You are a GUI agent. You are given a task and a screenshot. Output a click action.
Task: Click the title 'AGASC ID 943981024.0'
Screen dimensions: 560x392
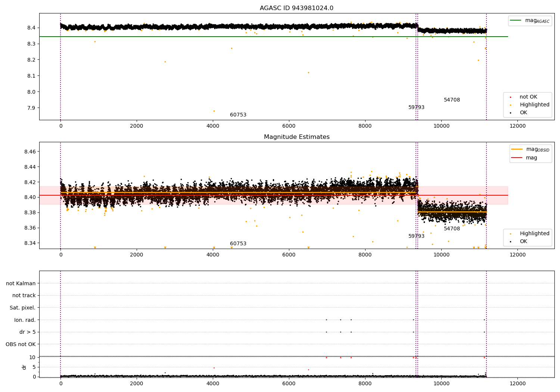click(x=296, y=8)
